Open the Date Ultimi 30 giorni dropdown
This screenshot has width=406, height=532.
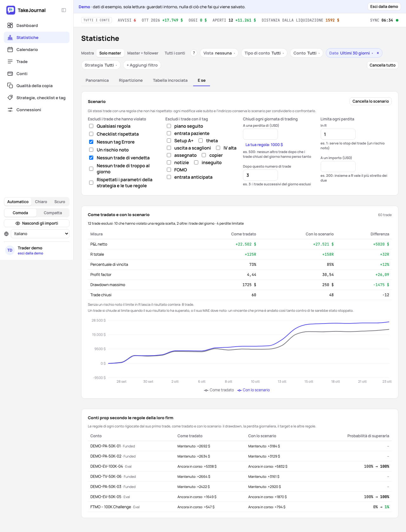351,53
